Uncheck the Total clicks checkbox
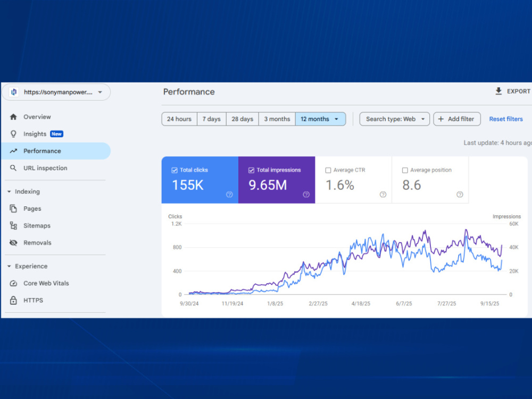 (174, 170)
